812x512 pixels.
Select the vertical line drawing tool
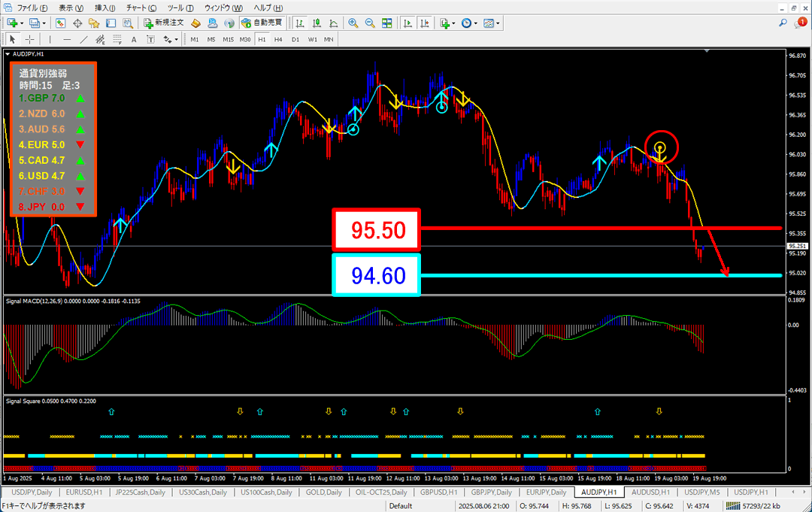pyautogui.click(x=50, y=39)
